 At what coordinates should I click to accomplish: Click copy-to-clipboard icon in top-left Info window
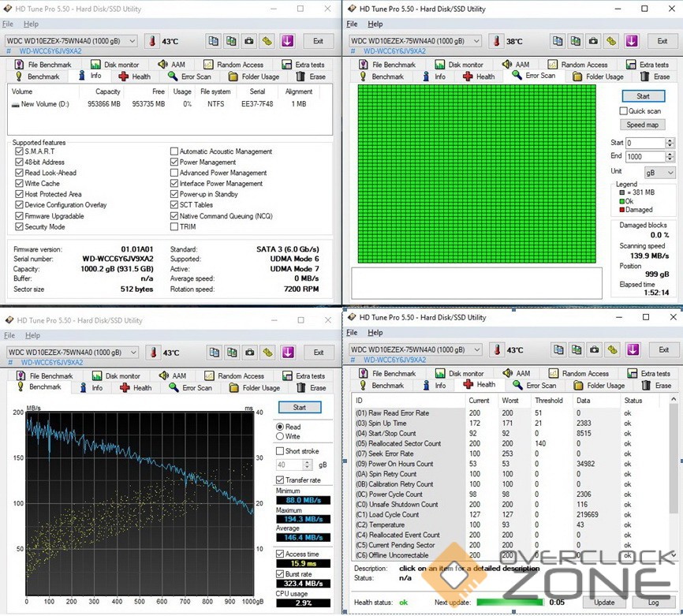tap(214, 41)
